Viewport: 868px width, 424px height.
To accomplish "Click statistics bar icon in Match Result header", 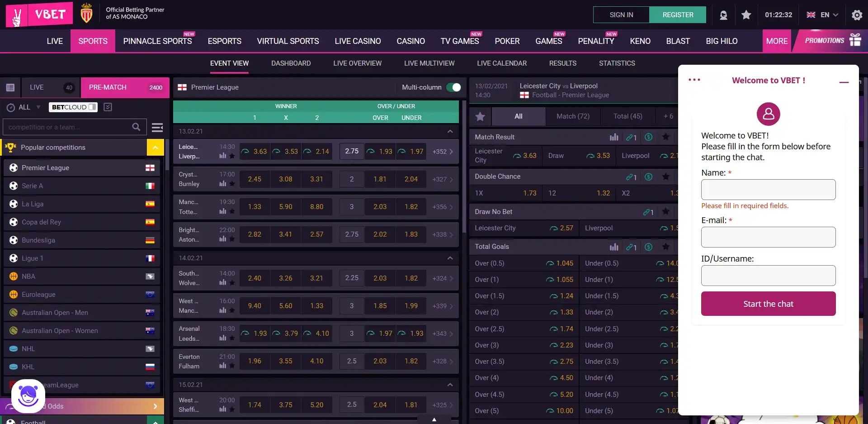I will 613,137.
